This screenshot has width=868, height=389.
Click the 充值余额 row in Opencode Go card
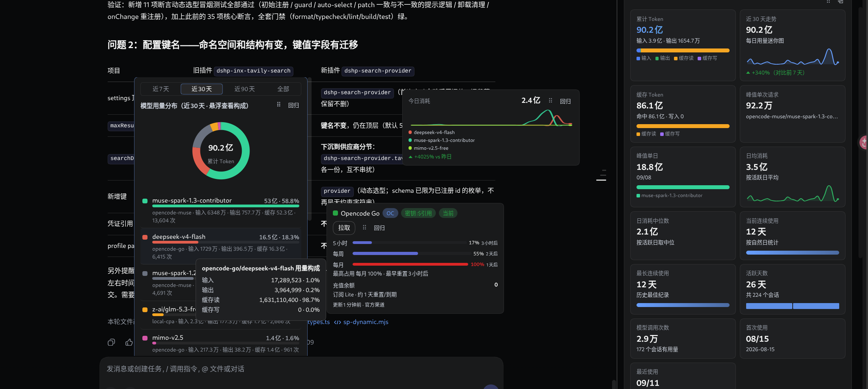[415, 285]
